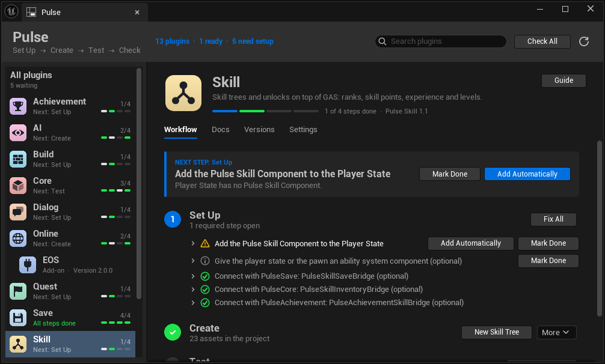Click the '1 required step open' text
The height and width of the screenshot is (364, 605).
click(224, 226)
